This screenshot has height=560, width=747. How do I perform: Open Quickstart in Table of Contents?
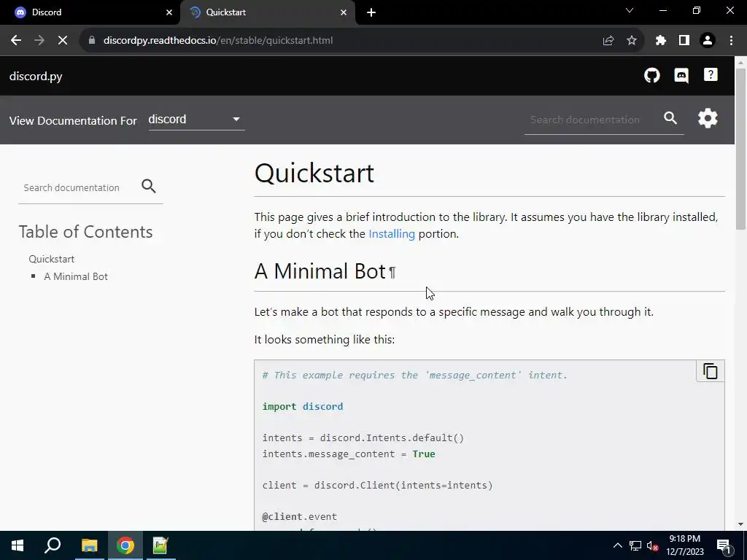coord(52,259)
